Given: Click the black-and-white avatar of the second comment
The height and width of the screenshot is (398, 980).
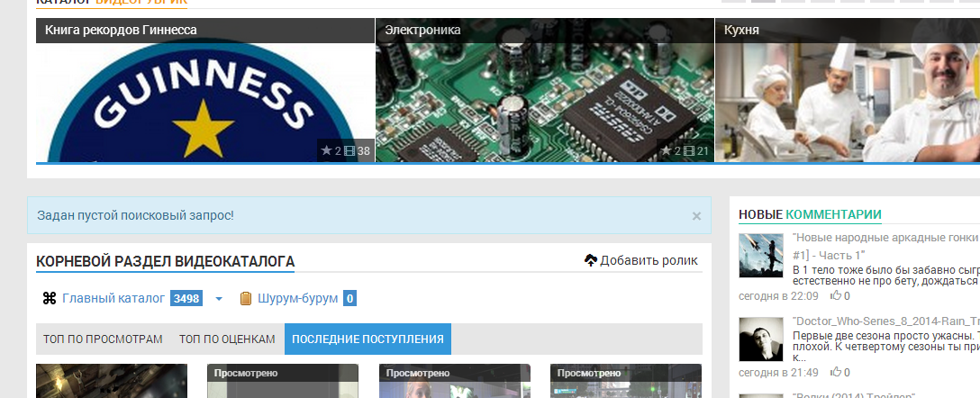Looking at the screenshot, I should coord(760,339).
